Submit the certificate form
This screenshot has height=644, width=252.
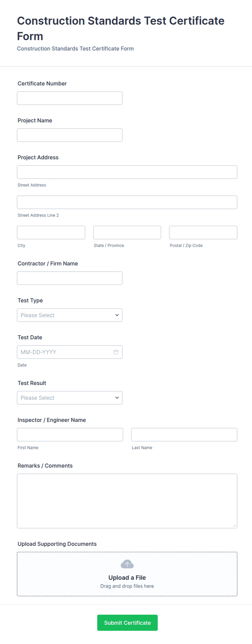127,623
